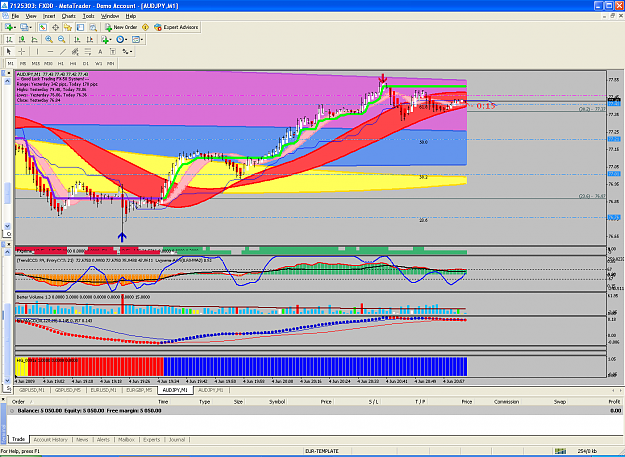Open the Charts menu
Image resolution: width=625 pixels, height=457 pixels.
pyautogui.click(x=69, y=16)
